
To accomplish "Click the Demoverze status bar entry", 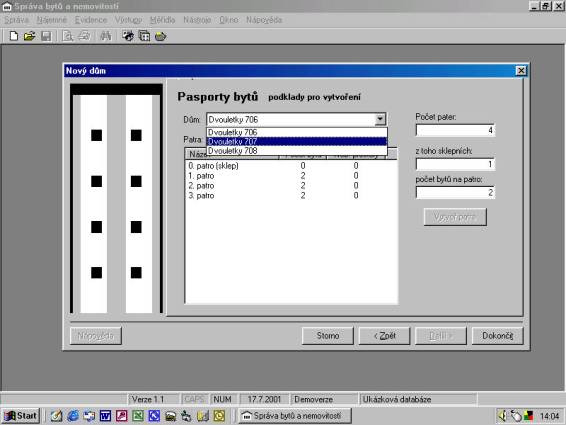I will pos(324,399).
